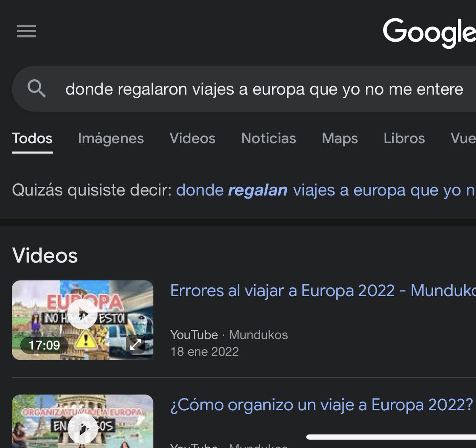Image resolution: width=476 pixels, height=448 pixels.
Task: Play the 'Organiza tu viaje a Europa' video
Action: [83, 428]
